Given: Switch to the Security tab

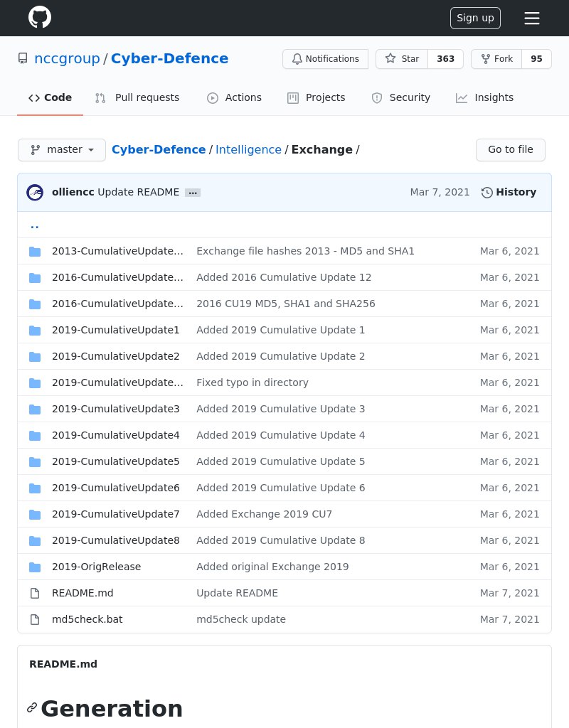Looking at the screenshot, I should (x=401, y=97).
